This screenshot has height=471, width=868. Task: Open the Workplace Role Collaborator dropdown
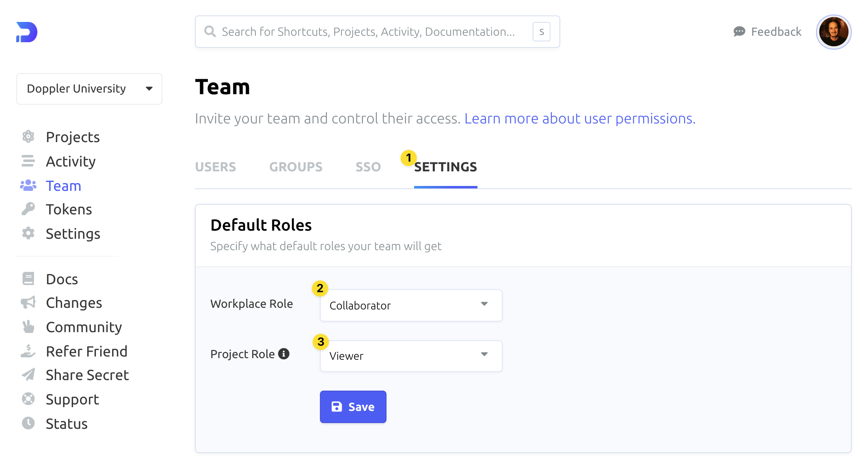point(411,305)
